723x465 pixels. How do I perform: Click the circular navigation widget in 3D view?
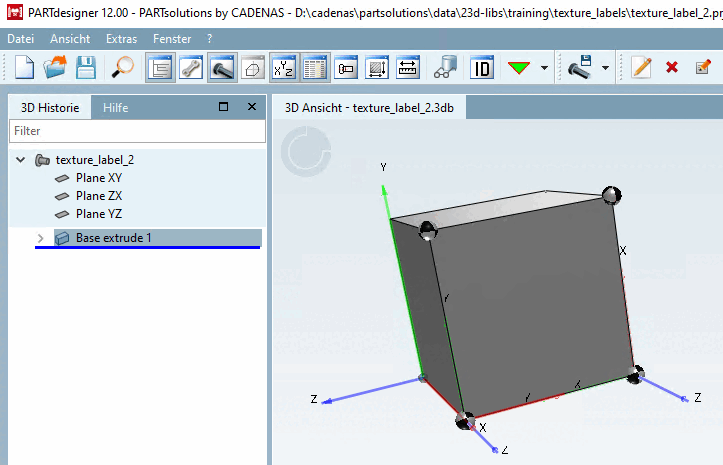(306, 151)
